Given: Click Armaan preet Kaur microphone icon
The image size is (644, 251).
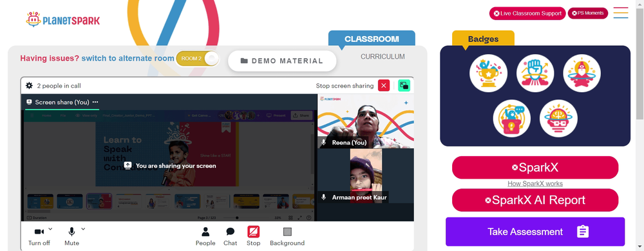Looking at the screenshot, I should 324,197.
